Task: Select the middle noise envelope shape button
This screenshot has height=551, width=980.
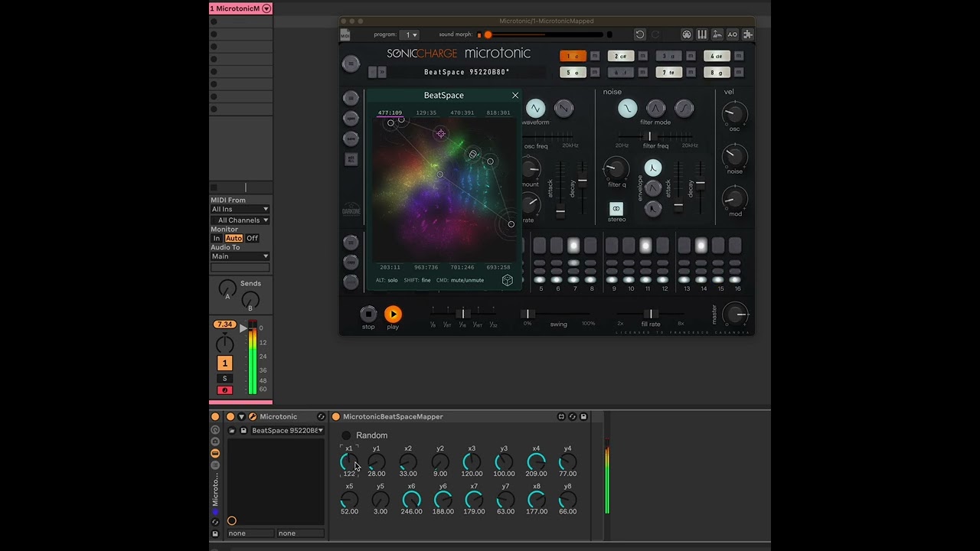Action: 653,188
